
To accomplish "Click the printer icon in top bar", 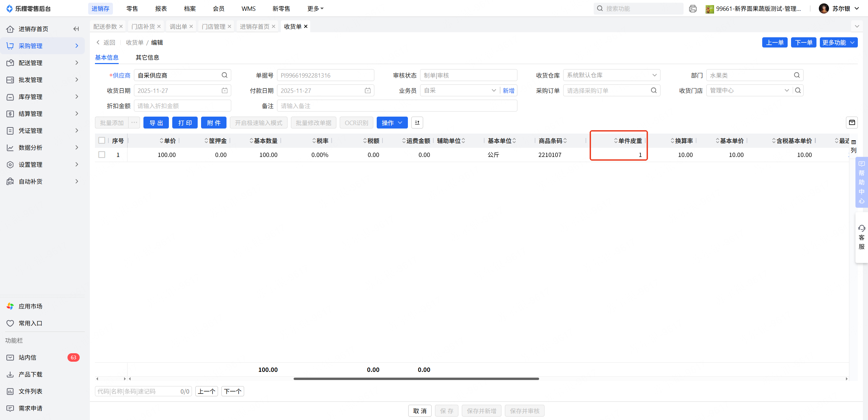I will 693,8.
